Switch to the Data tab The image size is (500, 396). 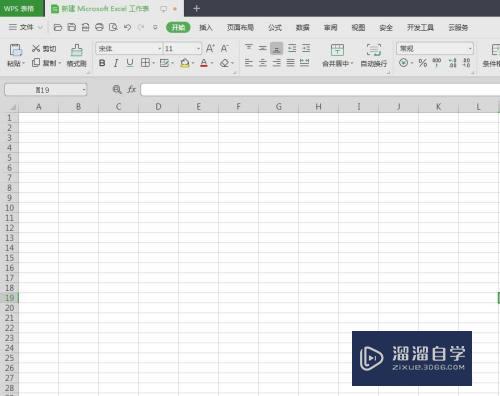click(x=303, y=27)
